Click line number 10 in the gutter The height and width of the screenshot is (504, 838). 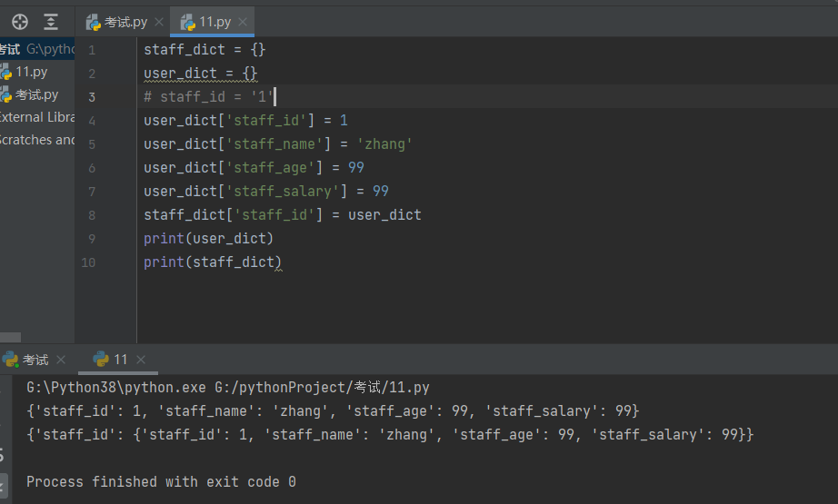[x=88, y=262]
